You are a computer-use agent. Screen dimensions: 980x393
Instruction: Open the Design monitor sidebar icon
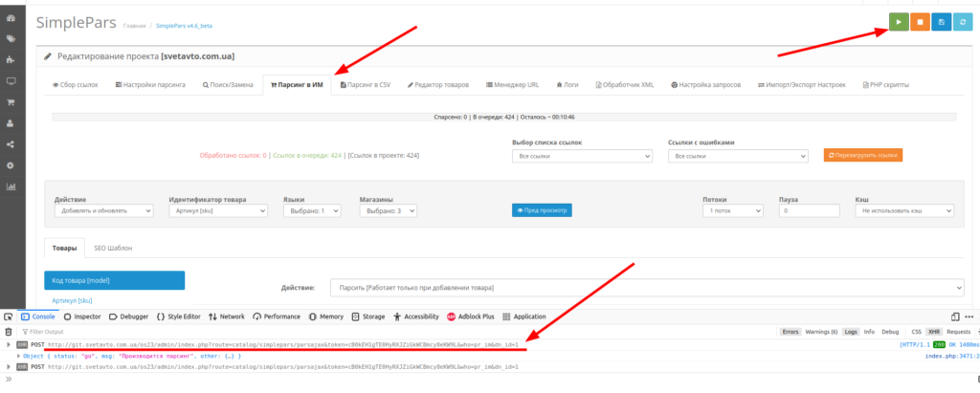(10, 81)
